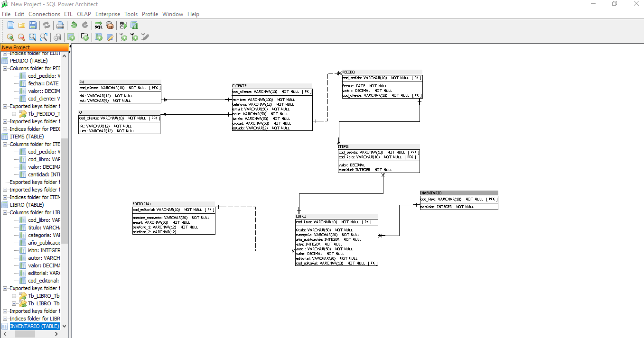The image size is (644, 338).
Task: Collapse Exported keys folder under PEDIDO
Action: [5, 106]
